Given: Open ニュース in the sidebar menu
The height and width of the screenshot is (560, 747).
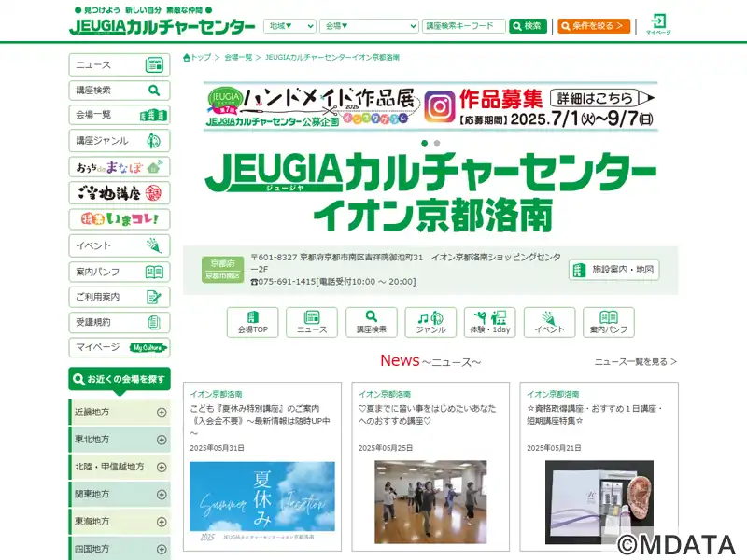Looking at the screenshot, I should point(120,64).
